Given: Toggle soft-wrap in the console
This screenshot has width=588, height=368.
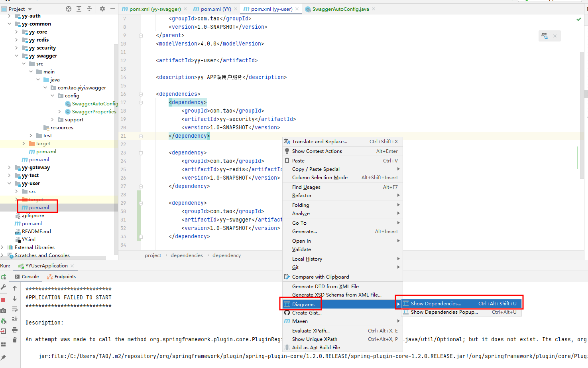Looking at the screenshot, I should pos(15,309).
